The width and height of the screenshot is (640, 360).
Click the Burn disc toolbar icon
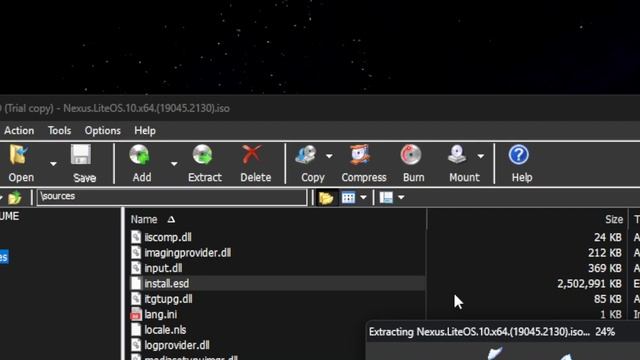pyautogui.click(x=411, y=155)
